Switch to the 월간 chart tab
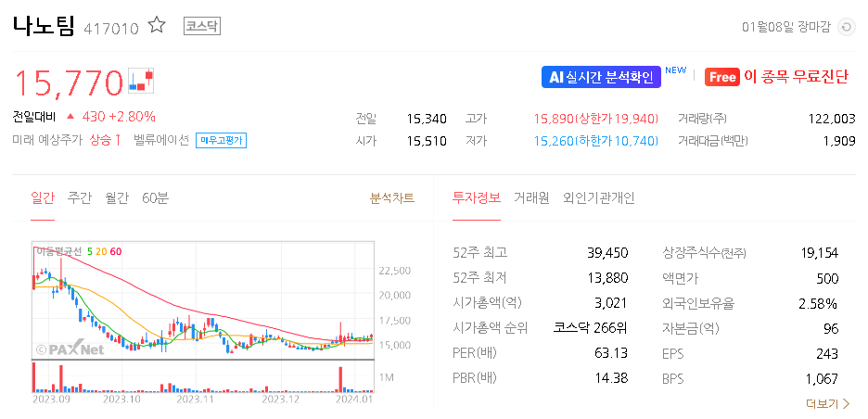Screen dimensions: 868x419 point(117,198)
